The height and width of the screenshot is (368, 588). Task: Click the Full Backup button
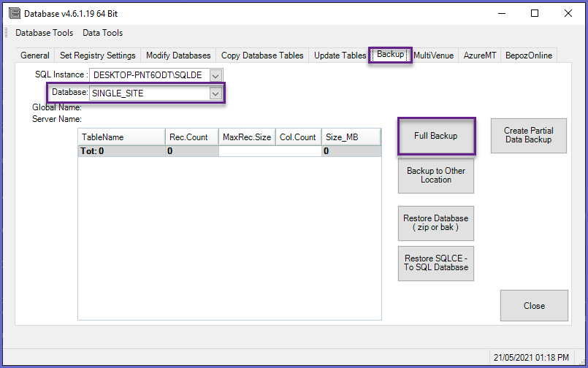(436, 136)
